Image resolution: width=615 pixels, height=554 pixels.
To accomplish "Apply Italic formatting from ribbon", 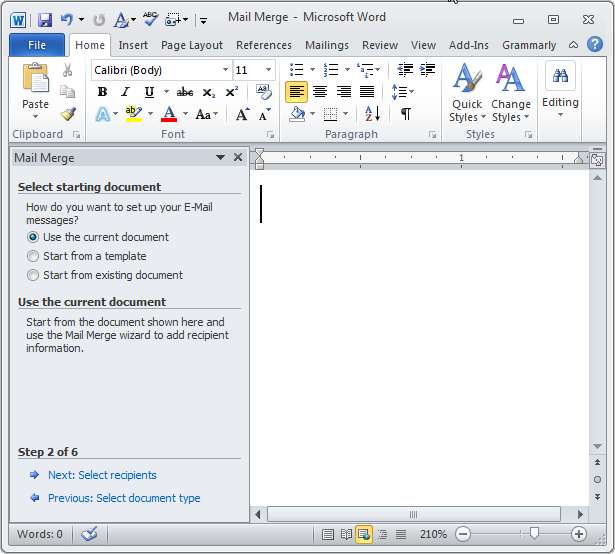I will pyautogui.click(x=125, y=92).
